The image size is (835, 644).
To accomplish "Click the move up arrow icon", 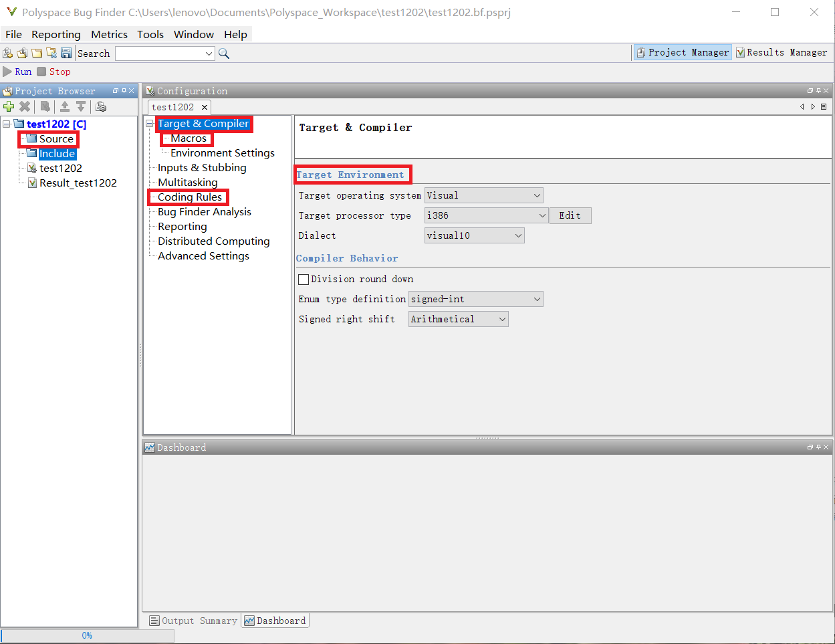I will point(65,106).
